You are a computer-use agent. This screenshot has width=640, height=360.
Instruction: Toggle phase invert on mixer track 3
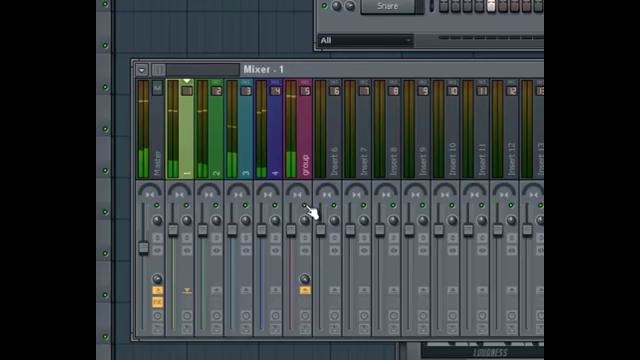(246, 238)
